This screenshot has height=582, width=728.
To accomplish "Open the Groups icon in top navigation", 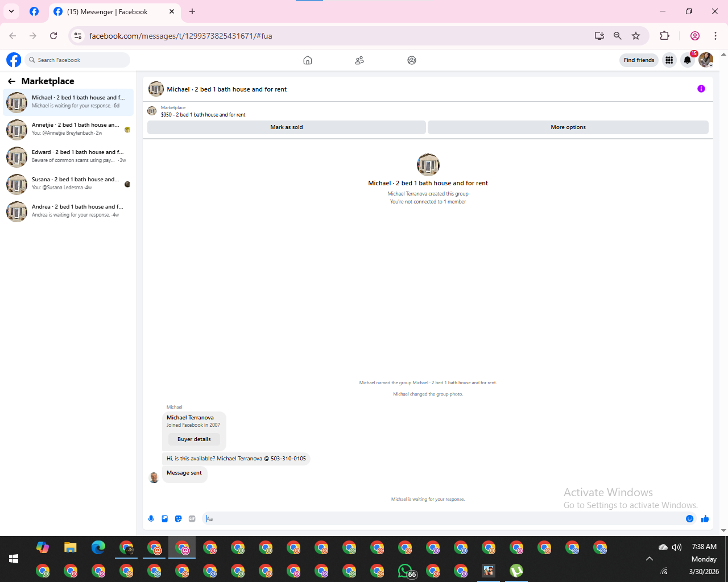I will click(x=412, y=60).
